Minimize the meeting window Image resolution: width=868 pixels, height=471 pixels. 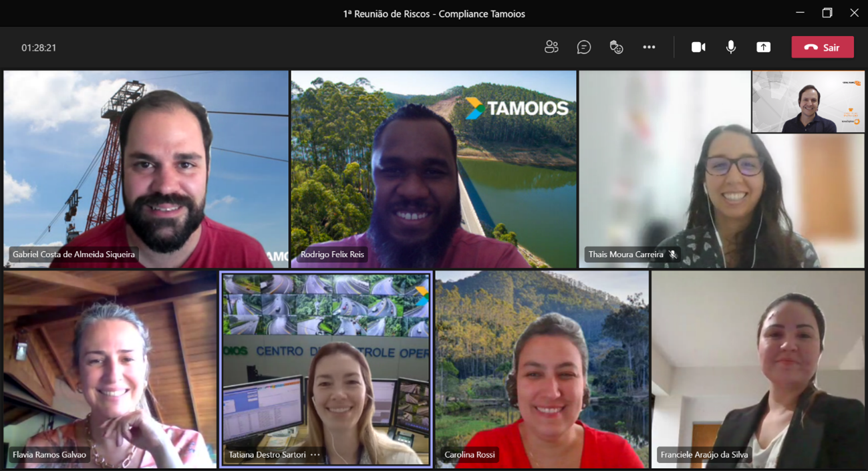(800, 13)
